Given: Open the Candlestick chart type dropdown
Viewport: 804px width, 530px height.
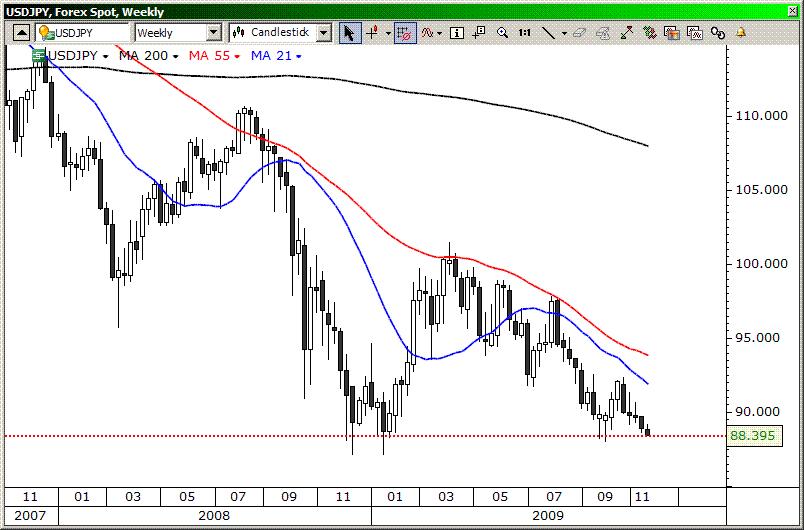Looking at the screenshot, I should 324,33.
